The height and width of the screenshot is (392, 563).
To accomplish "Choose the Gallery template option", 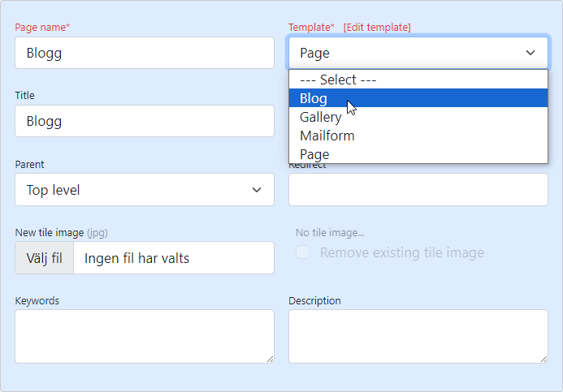I will coord(320,117).
